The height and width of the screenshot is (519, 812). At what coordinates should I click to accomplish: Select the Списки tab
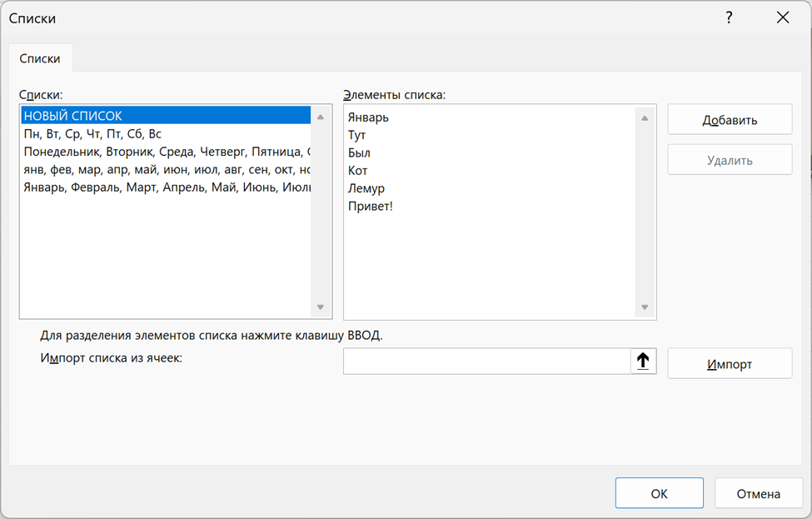pos(40,59)
